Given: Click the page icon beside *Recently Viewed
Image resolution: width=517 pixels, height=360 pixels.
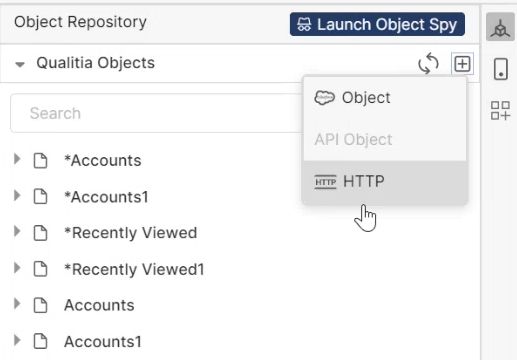Looking at the screenshot, I should (40, 233).
